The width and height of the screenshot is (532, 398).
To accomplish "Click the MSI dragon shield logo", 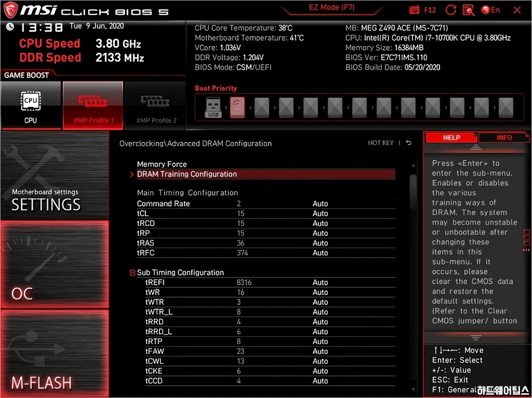I will (10, 10).
